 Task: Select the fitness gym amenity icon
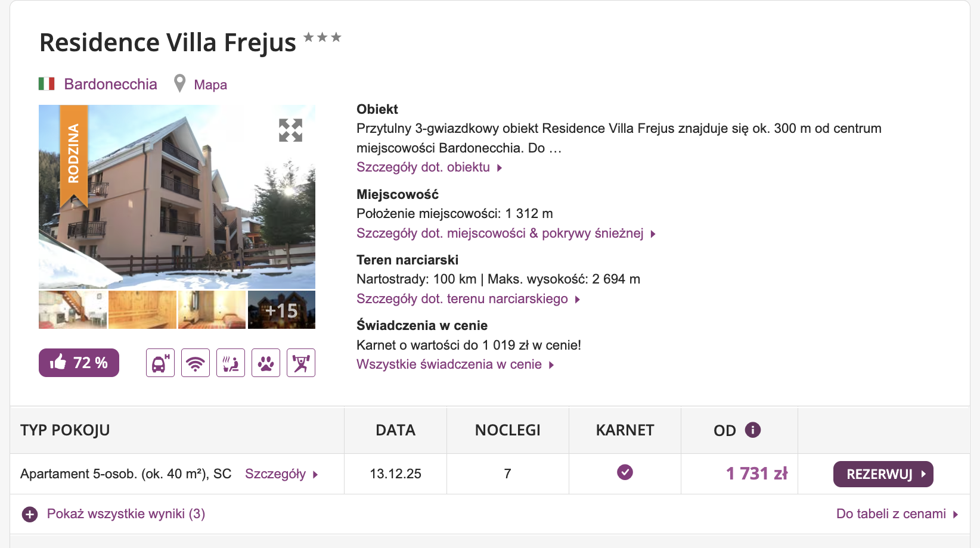[x=300, y=362]
